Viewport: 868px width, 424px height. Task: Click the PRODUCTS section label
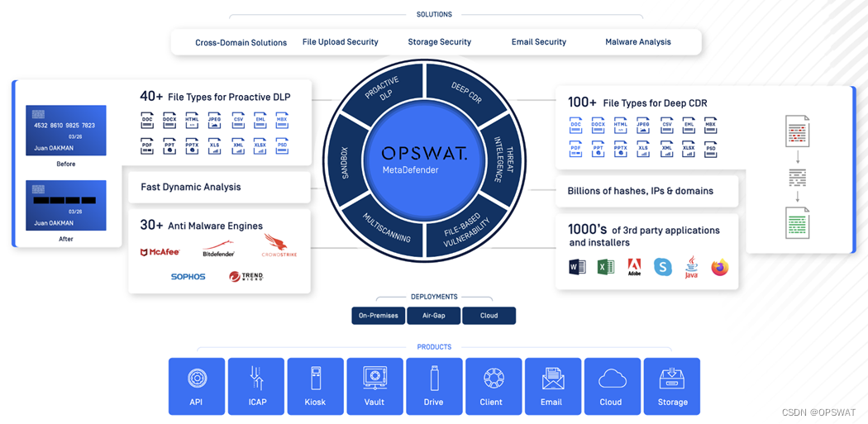(x=434, y=347)
